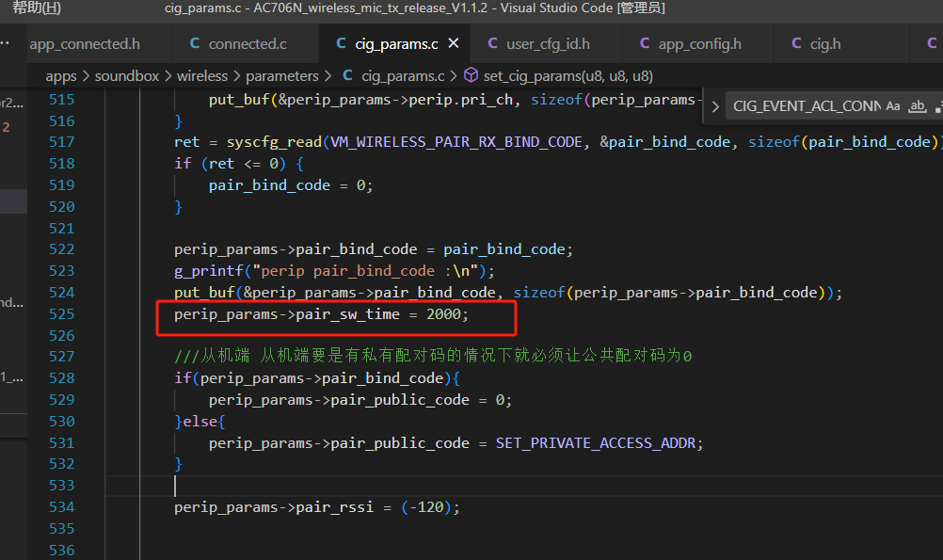Image resolution: width=943 pixels, height=560 pixels.
Task: Click the C icon on active cig_params.c tab
Action: tap(341, 43)
